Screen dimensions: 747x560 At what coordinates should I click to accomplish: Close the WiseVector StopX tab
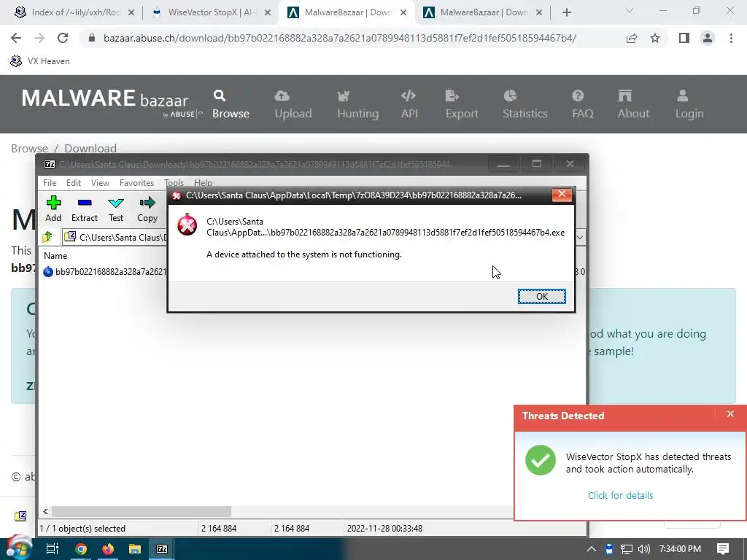pos(268,13)
